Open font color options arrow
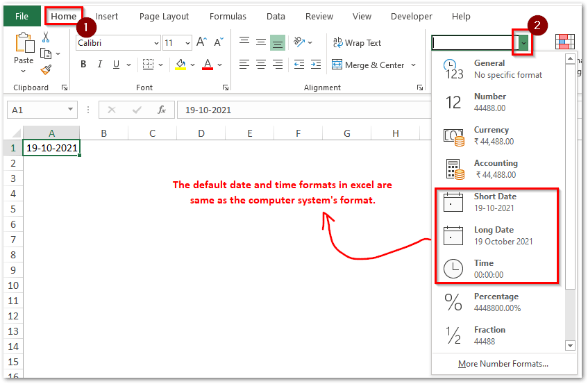Screen dimensions: 588x384 pos(220,65)
